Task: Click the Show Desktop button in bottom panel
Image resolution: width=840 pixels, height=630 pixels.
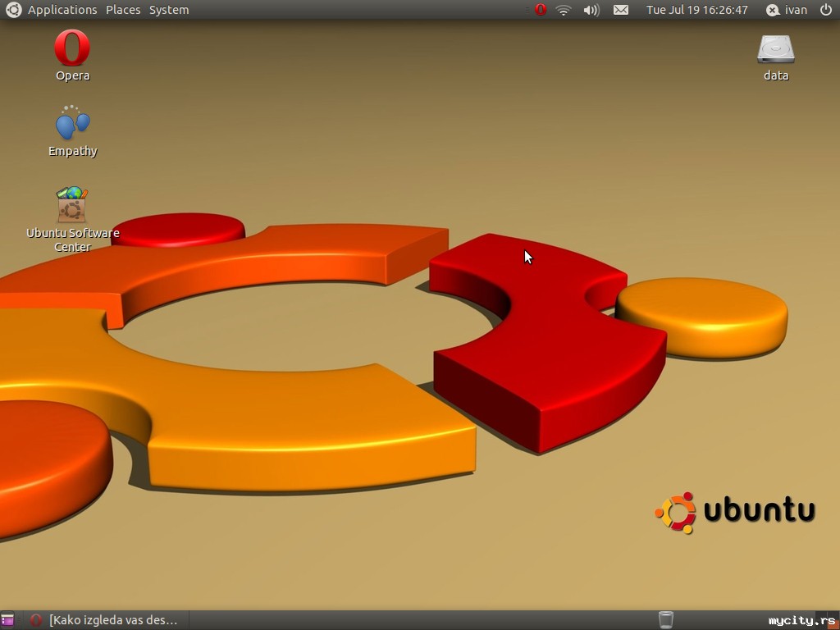Action: [7, 620]
